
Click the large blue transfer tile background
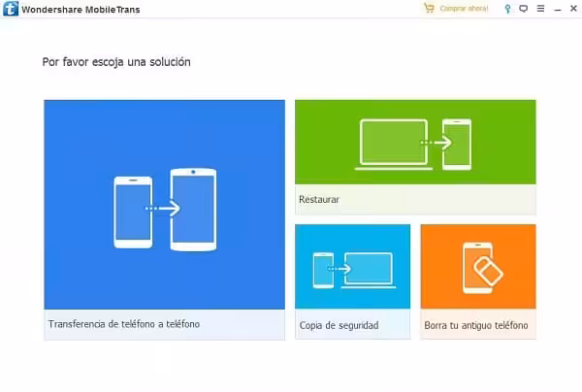coord(87,136)
